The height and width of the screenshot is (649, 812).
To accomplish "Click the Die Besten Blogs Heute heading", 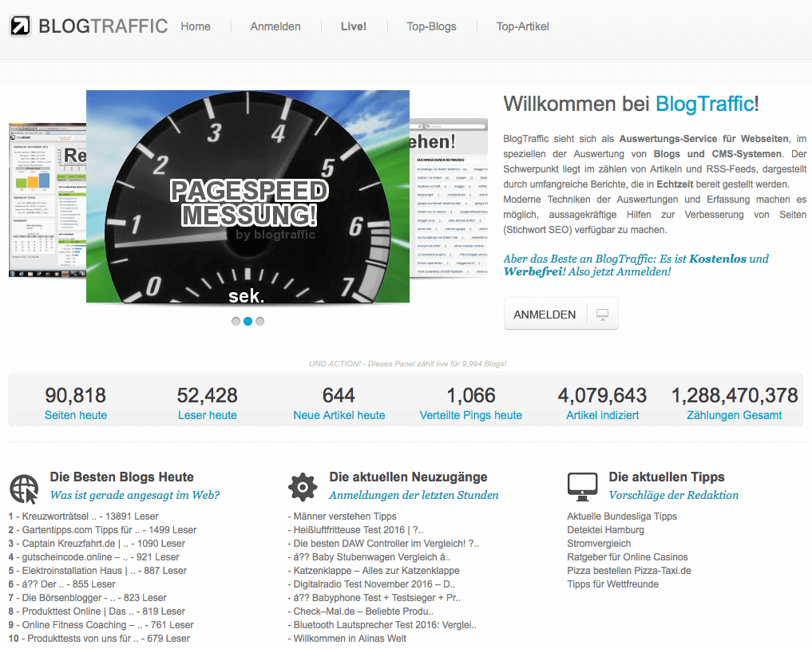I will (x=121, y=477).
